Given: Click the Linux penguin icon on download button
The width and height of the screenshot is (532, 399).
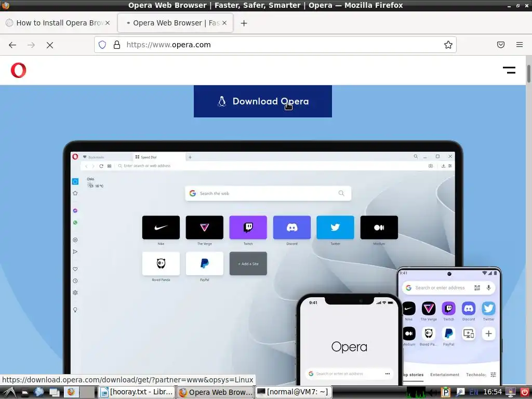Looking at the screenshot, I should (x=222, y=101).
